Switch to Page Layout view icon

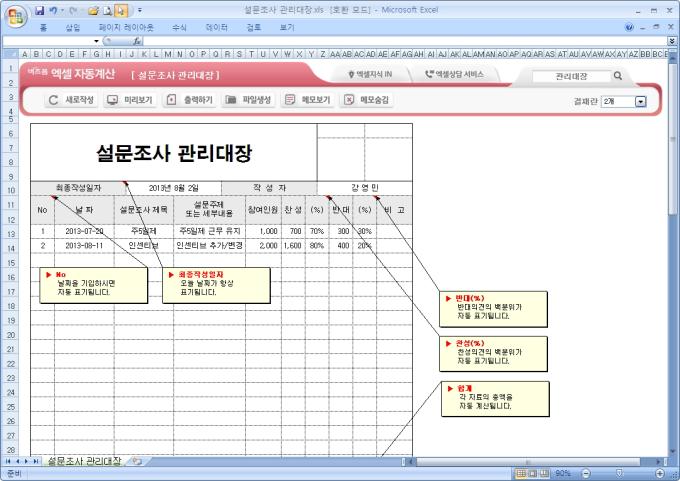click(x=533, y=473)
